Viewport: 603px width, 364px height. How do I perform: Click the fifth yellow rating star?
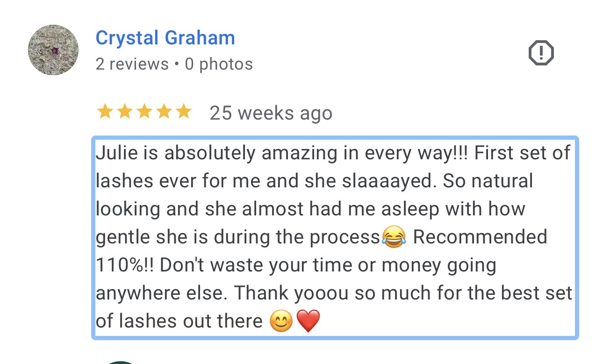(x=183, y=112)
